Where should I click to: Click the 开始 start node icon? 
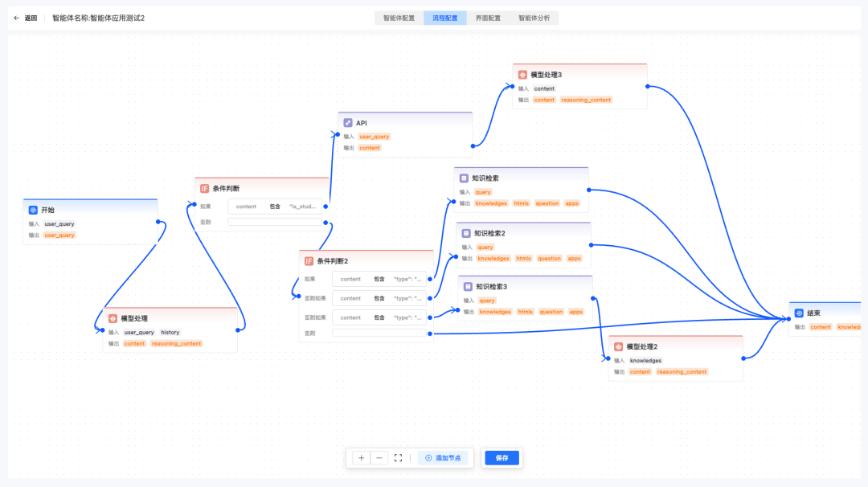coord(34,210)
